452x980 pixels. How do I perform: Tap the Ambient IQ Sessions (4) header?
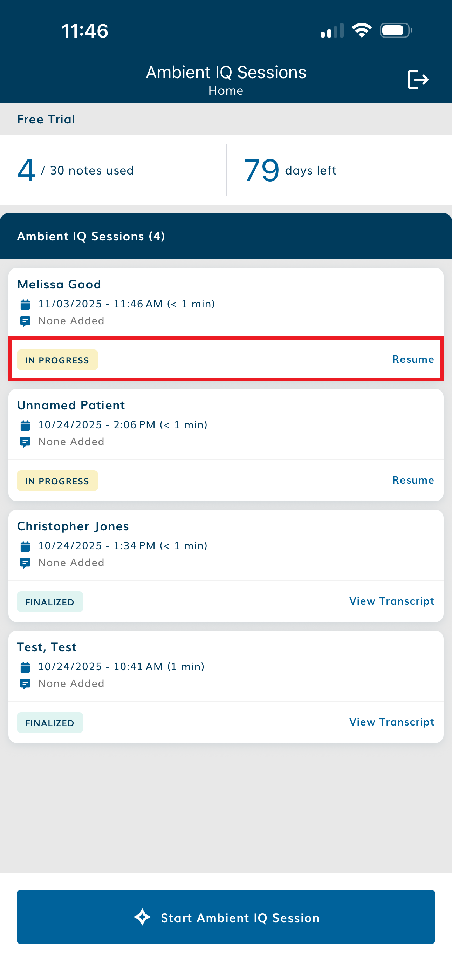click(x=91, y=236)
